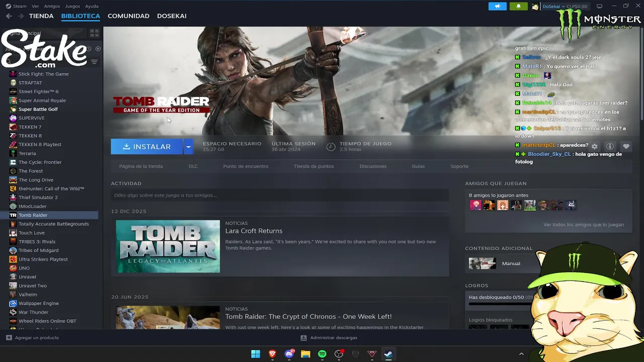Click the download arrow on INSTALAR

(x=126, y=146)
